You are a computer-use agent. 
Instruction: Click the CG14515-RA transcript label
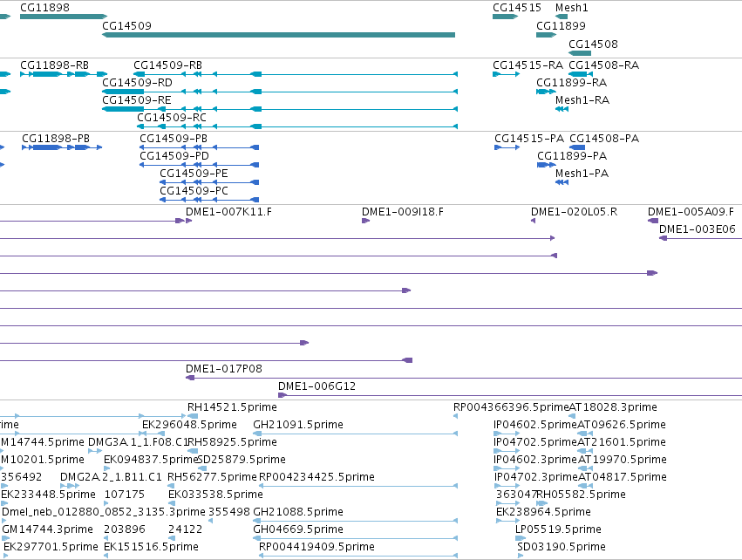coord(528,65)
